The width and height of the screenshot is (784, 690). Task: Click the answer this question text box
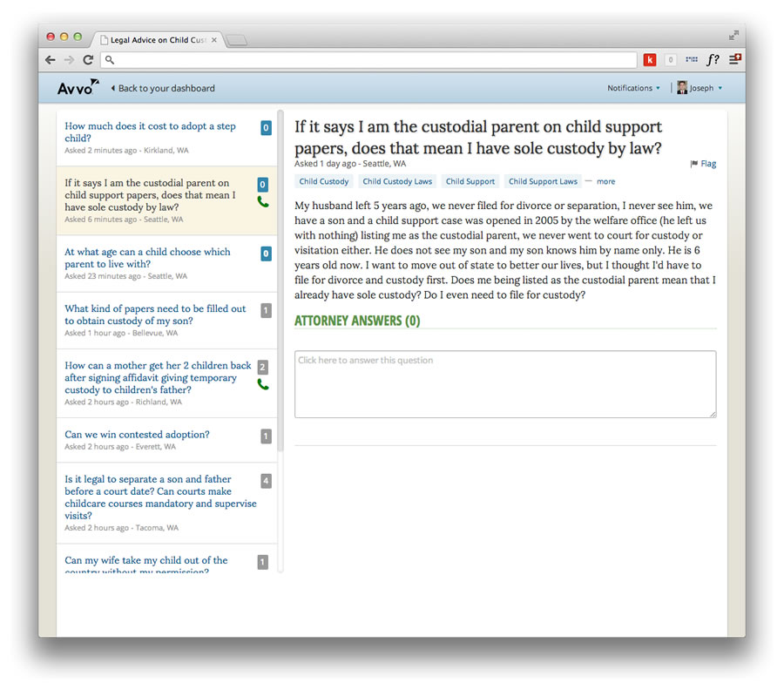505,384
